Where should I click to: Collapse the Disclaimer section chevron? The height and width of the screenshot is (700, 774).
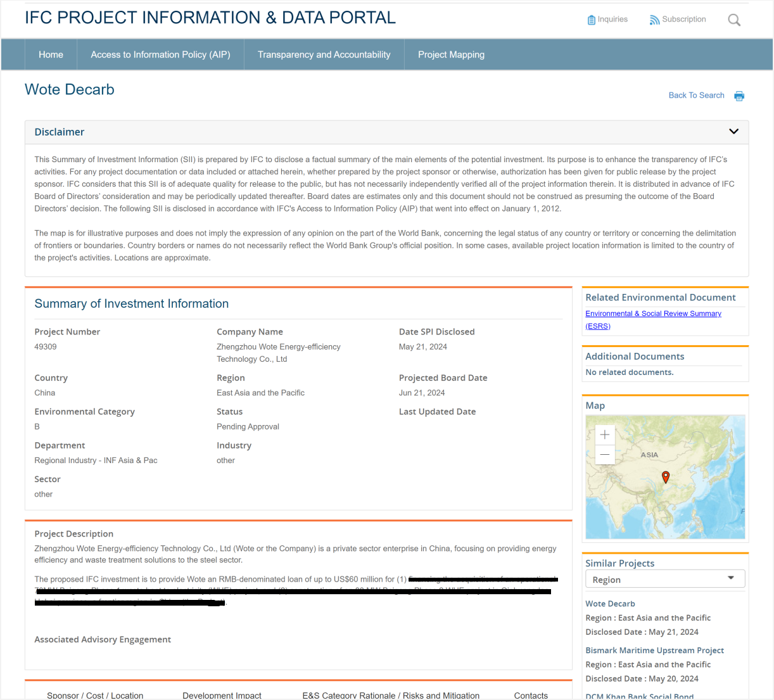pos(733,132)
